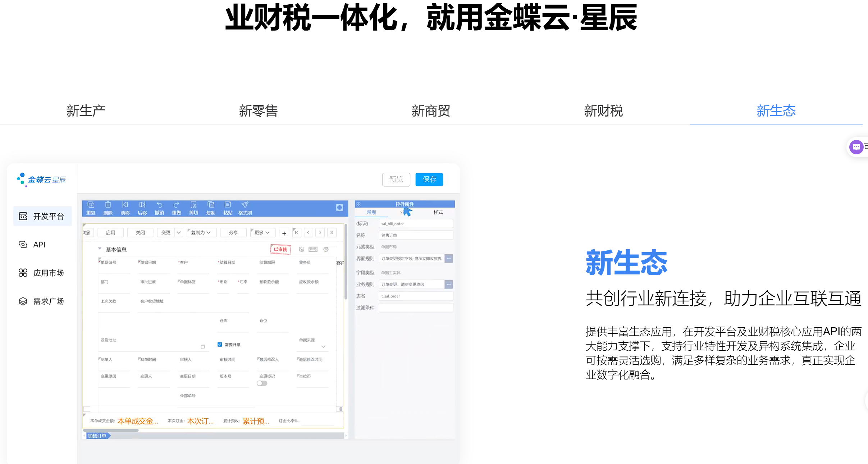The width and height of the screenshot is (868, 464).
Task: Click the horizontal scrollbar under the form
Action: [x=111, y=430]
